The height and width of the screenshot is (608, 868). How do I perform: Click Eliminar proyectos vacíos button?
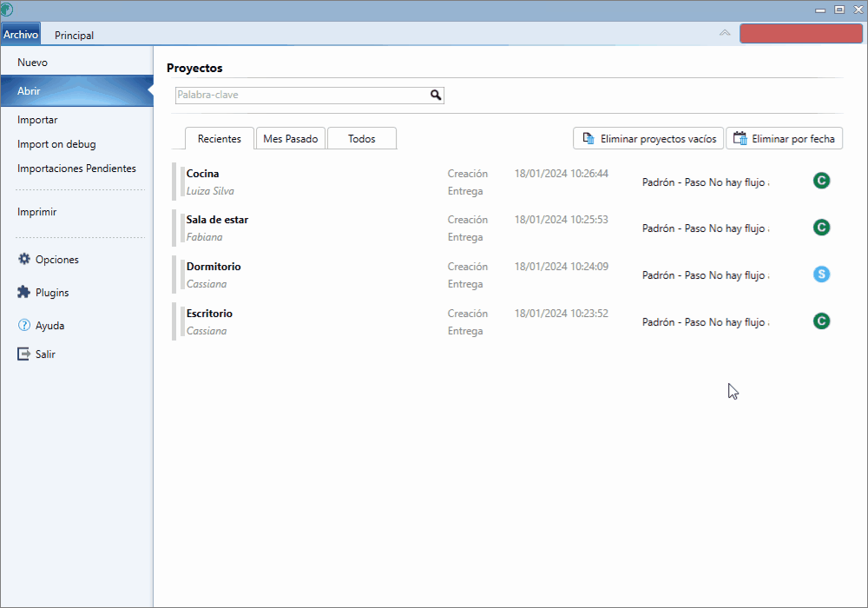point(648,139)
